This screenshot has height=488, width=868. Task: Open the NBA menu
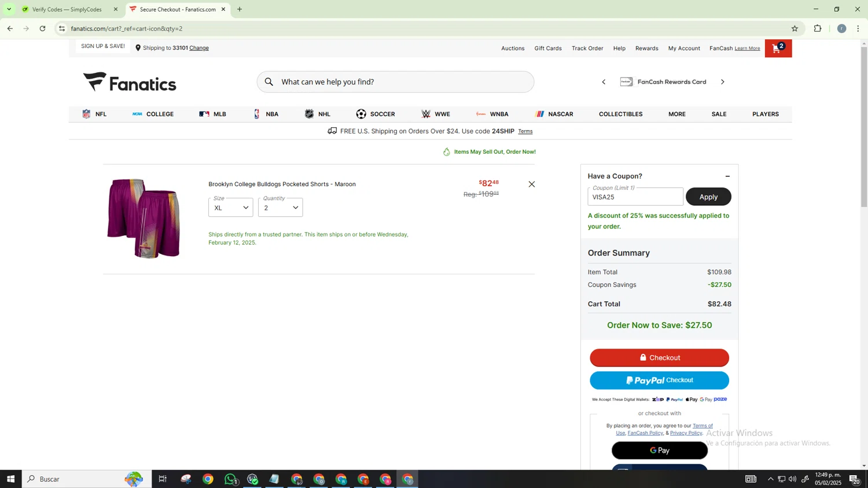[266, 114]
